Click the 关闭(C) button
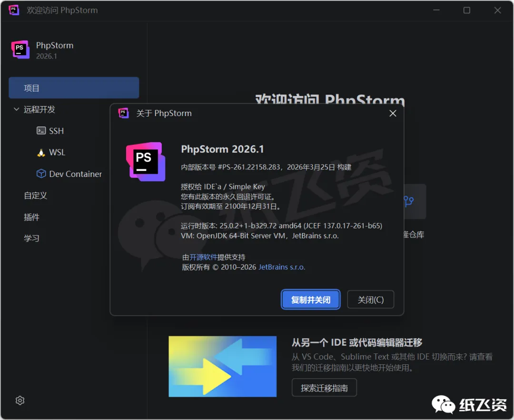514x420 pixels. (370, 300)
